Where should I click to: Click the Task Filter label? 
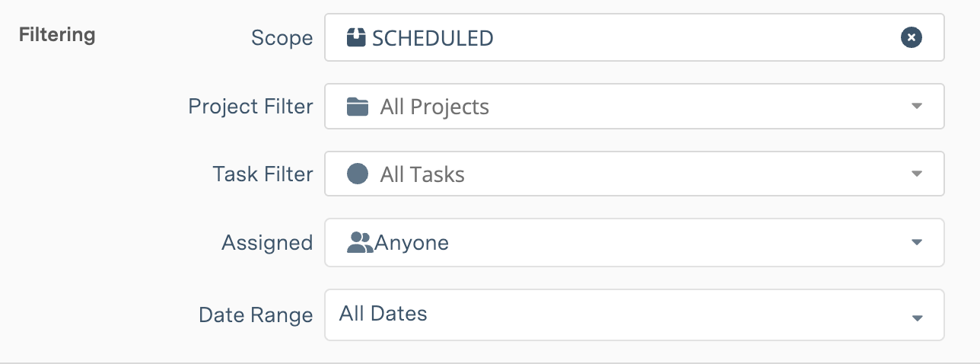click(x=262, y=174)
